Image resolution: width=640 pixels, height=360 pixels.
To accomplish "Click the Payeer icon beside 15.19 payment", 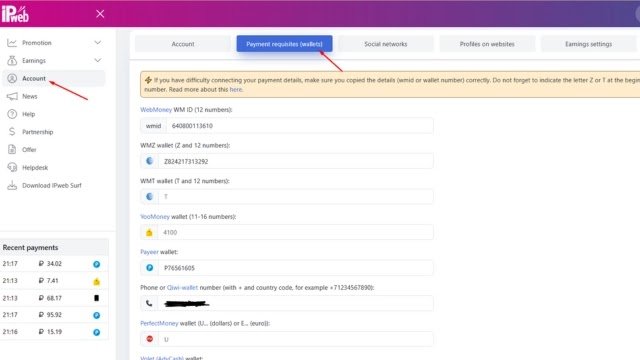I will (97, 332).
